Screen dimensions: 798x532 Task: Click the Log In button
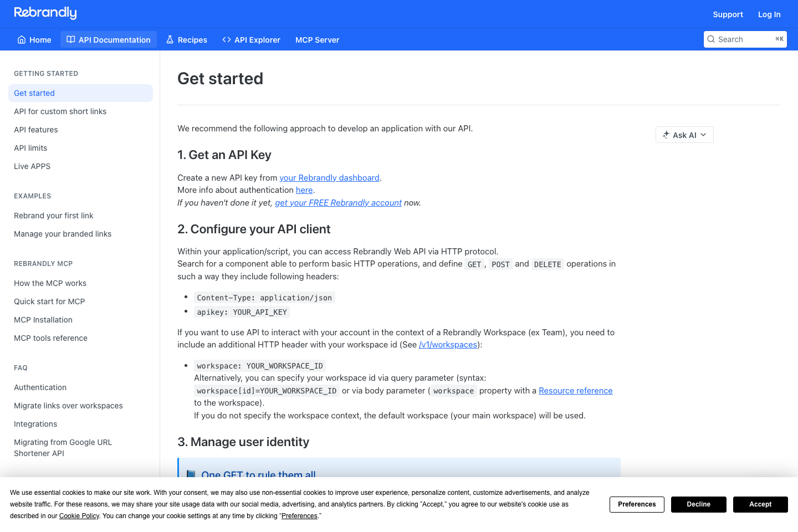pyautogui.click(x=769, y=14)
